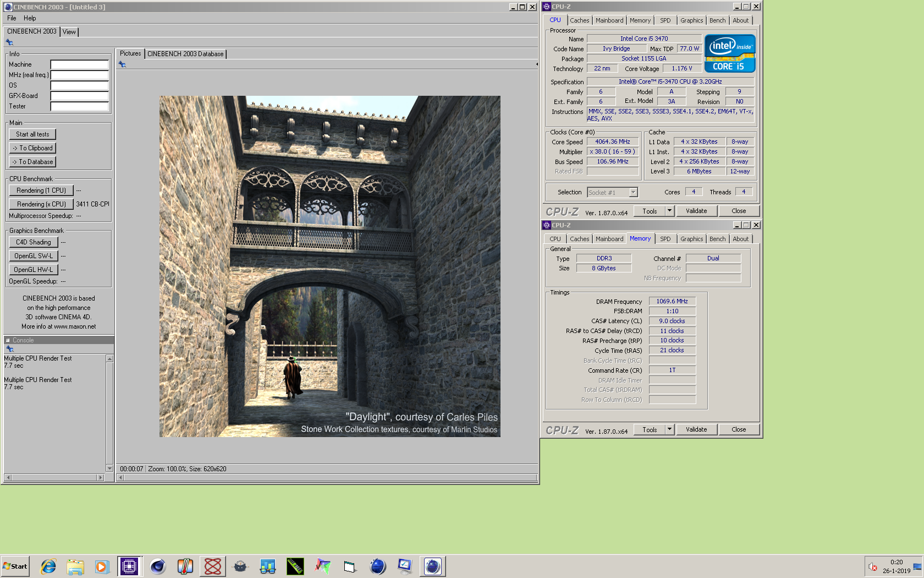924x578 pixels.
Task: Click the MHz (real freq.) input field
Action: tap(80, 75)
